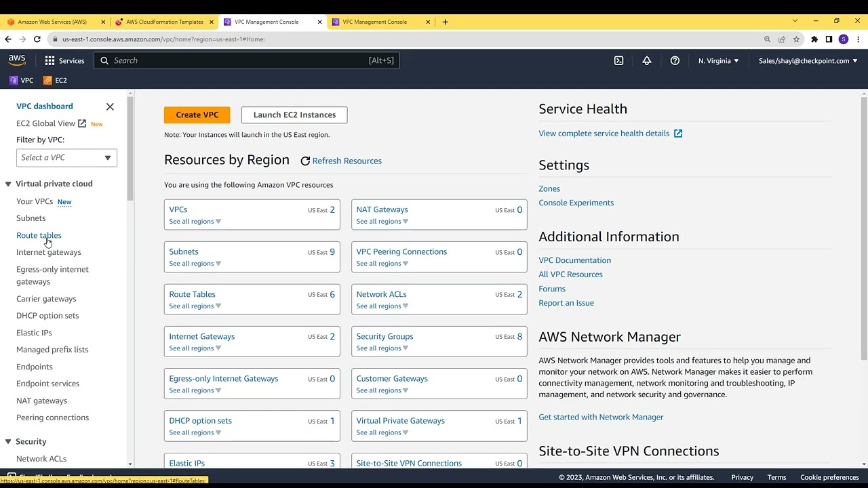Collapse the Security nav section

pos(8,441)
